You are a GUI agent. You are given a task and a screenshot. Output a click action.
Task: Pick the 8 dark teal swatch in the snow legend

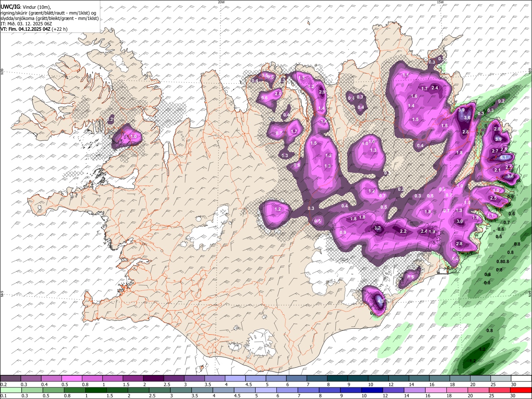(337, 379)
